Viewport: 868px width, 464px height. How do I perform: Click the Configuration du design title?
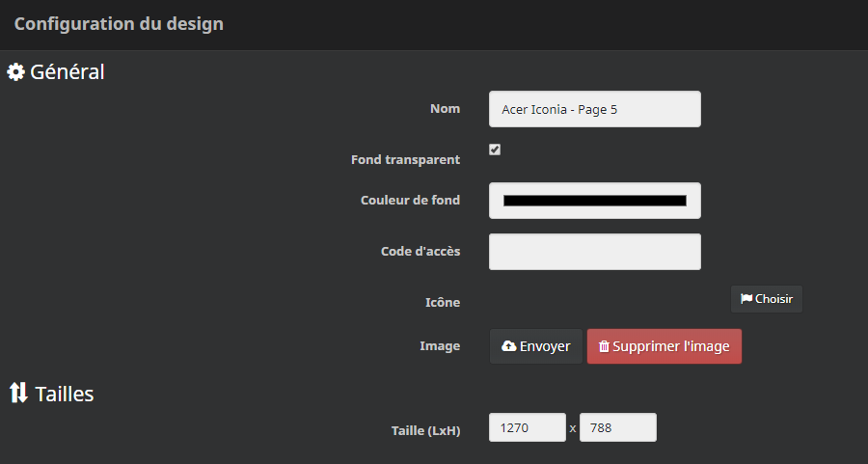tap(119, 24)
